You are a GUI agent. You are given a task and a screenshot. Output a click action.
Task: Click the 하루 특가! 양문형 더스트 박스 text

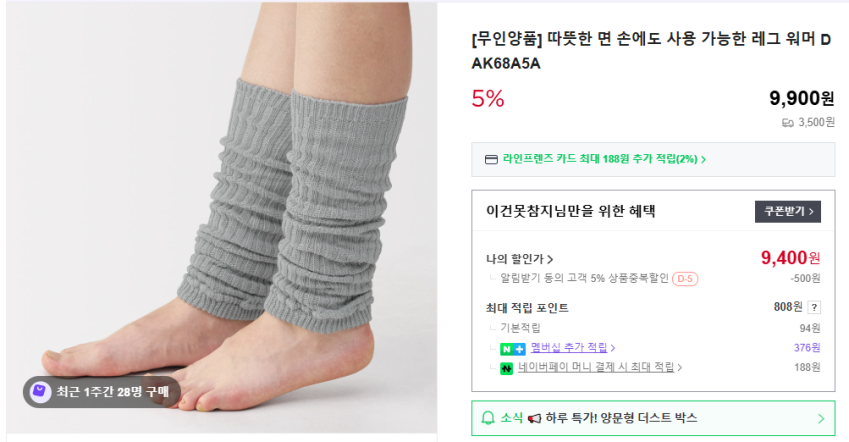point(621,418)
